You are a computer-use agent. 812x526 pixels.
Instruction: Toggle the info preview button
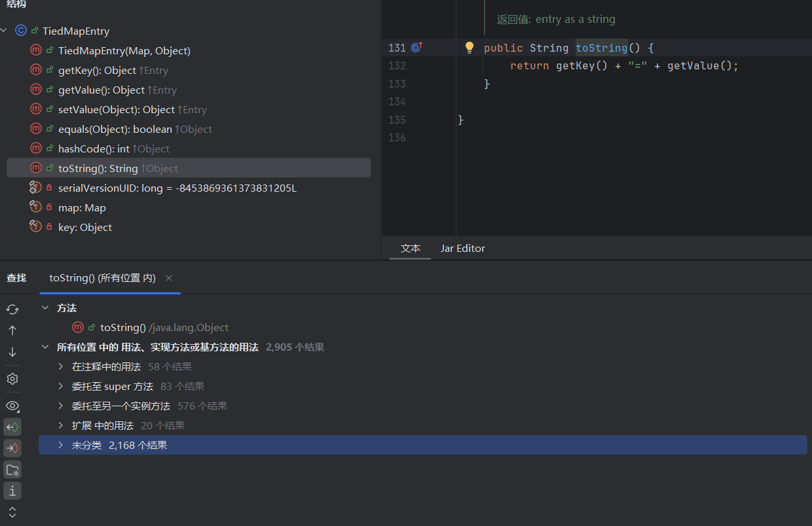tap(12, 491)
